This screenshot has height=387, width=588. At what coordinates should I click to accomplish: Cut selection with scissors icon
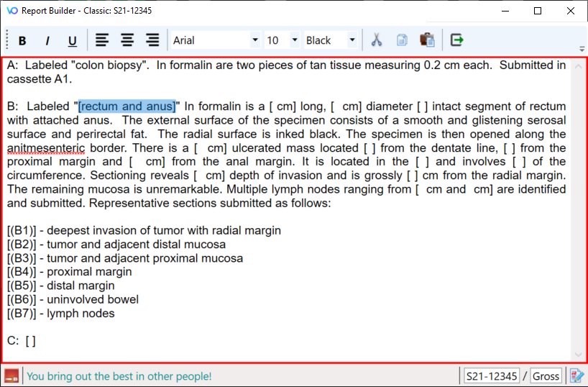coord(377,40)
